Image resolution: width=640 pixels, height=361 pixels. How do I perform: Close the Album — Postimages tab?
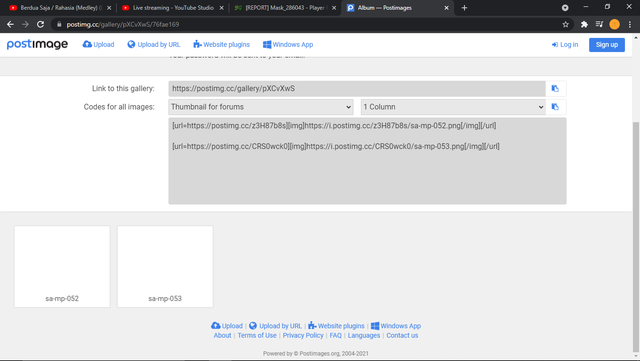(446, 8)
